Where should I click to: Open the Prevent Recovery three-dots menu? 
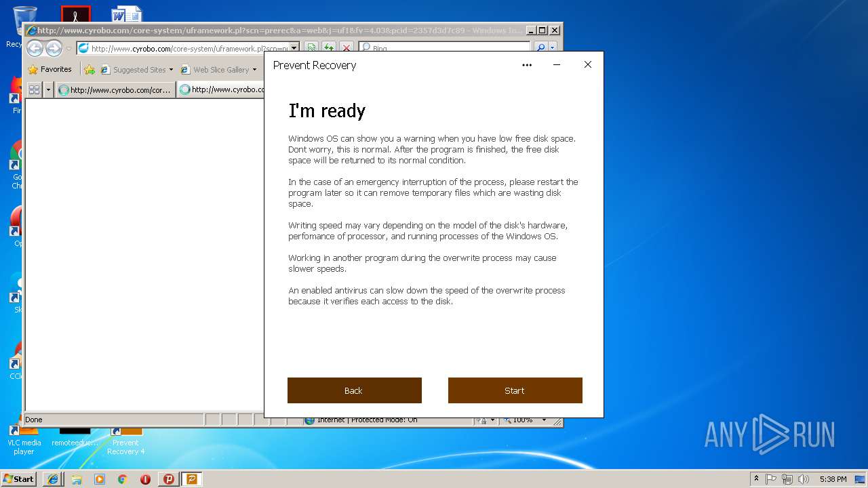pyautogui.click(x=527, y=65)
